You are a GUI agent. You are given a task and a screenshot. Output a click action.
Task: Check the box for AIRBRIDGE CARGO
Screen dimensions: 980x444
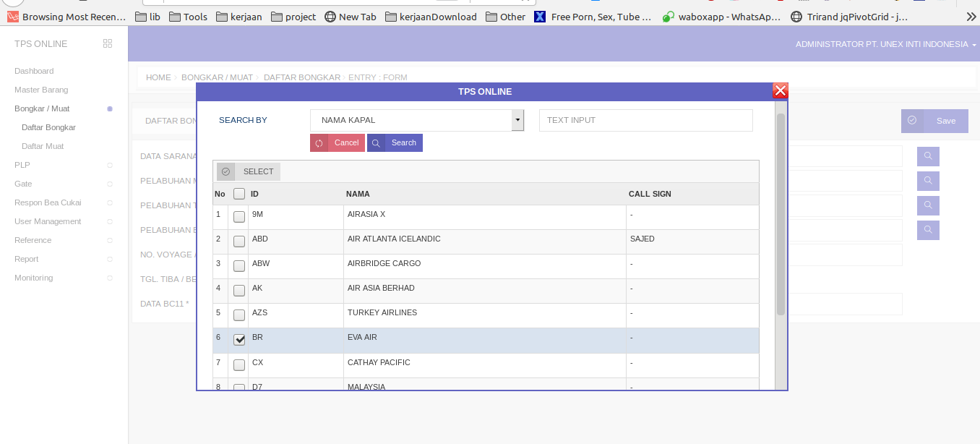[239, 266]
